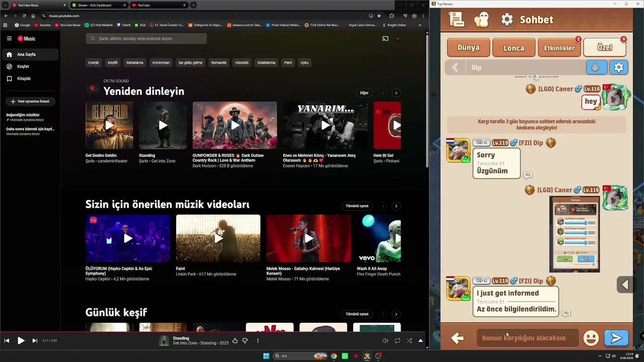Open a new browser tab
This screenshot has width=644, height=362.
pyautogui.click(x=193, y=5)
